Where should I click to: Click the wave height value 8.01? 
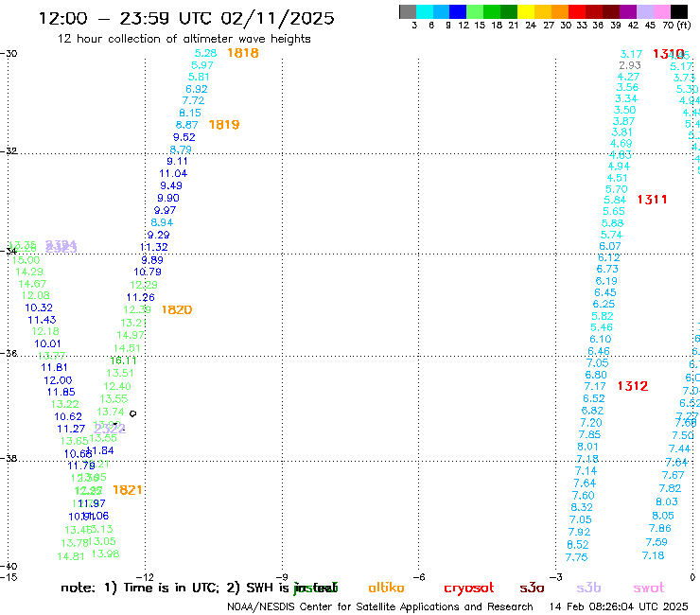[x=587, y=447]
